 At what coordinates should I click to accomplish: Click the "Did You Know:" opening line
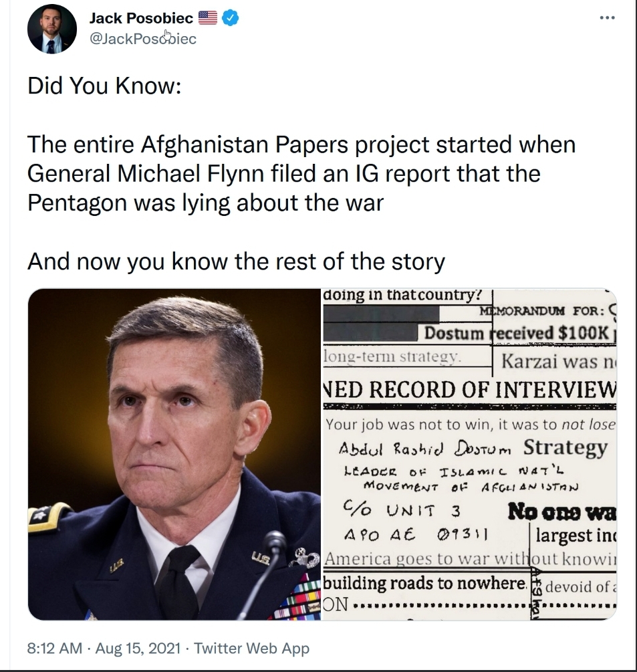point(104,88)
